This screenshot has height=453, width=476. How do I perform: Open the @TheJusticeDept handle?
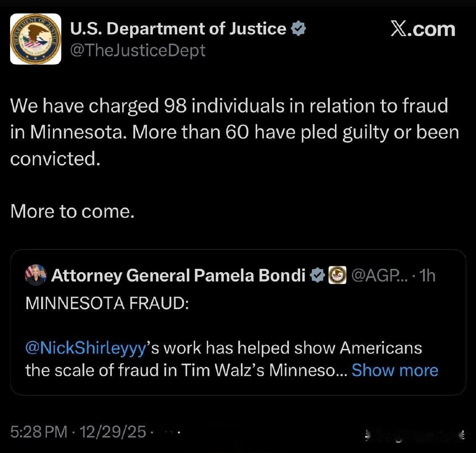[x=137, y=50]
